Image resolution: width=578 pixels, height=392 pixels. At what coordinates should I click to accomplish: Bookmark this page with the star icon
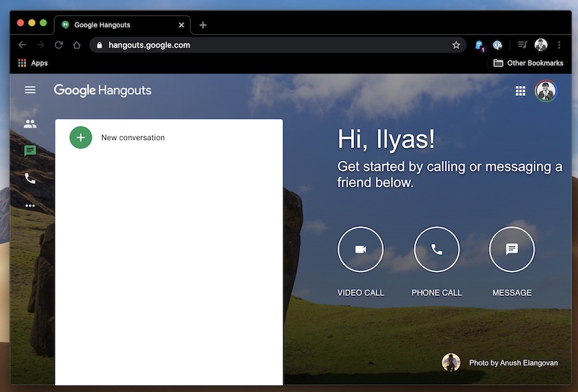pos(456,45)
